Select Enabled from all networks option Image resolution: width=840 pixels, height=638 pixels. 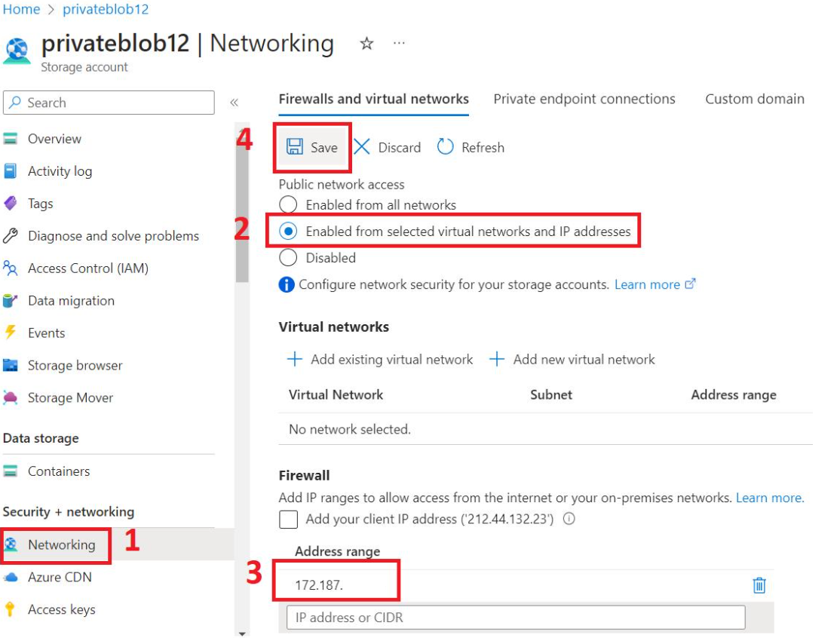pyautogui.click(x=289, y=204)
